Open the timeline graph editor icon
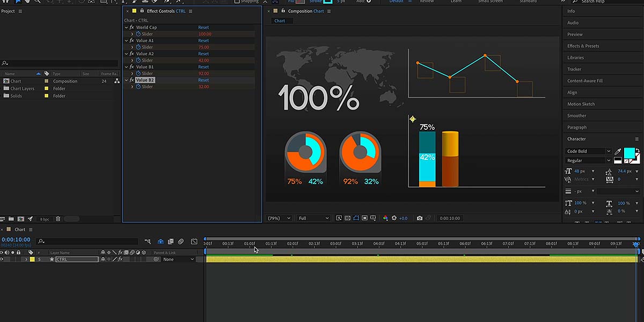Screen dimensions: 644x322 (x=194, y=241)
